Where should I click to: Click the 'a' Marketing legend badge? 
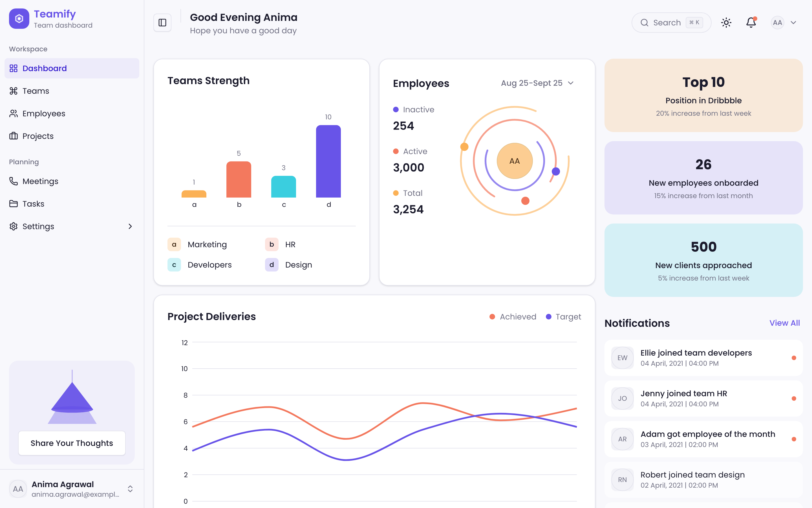pyautogui.click(x=174, y=244)
